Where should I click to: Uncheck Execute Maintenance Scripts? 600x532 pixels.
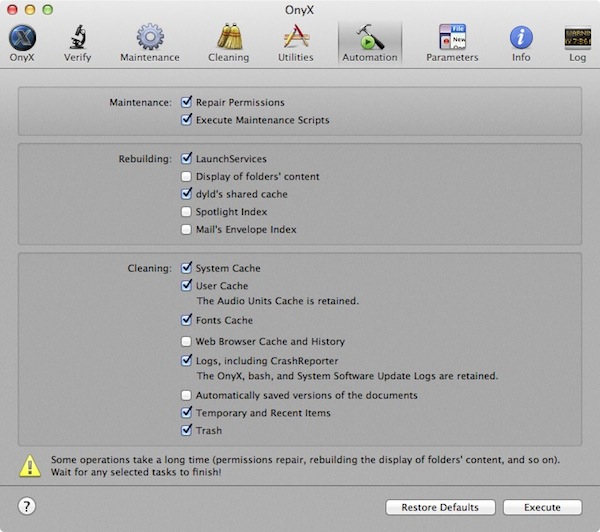186,120
